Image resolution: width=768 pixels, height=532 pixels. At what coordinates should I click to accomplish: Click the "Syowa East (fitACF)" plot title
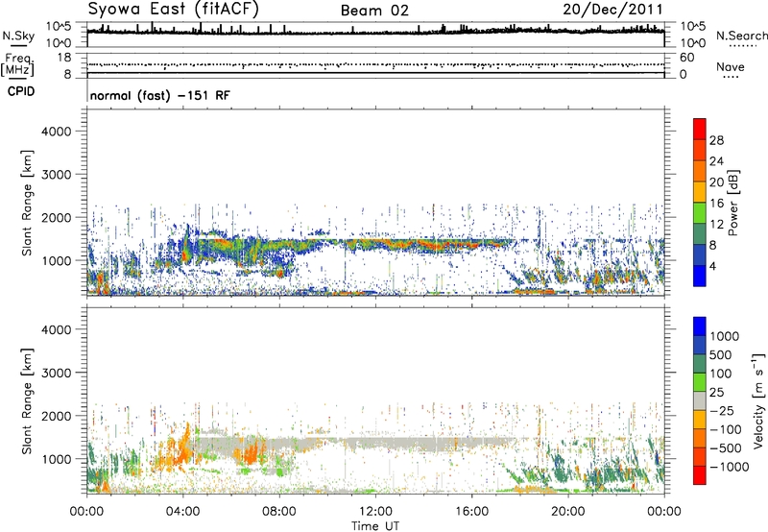(174, 10)
